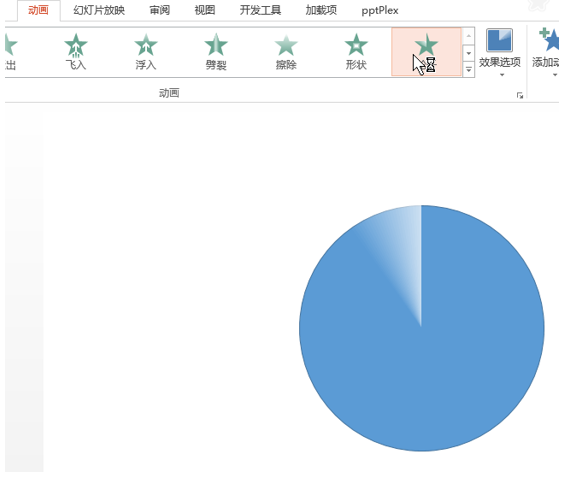
Task: Show next row of animation gallery
Action: coord(469,53)
